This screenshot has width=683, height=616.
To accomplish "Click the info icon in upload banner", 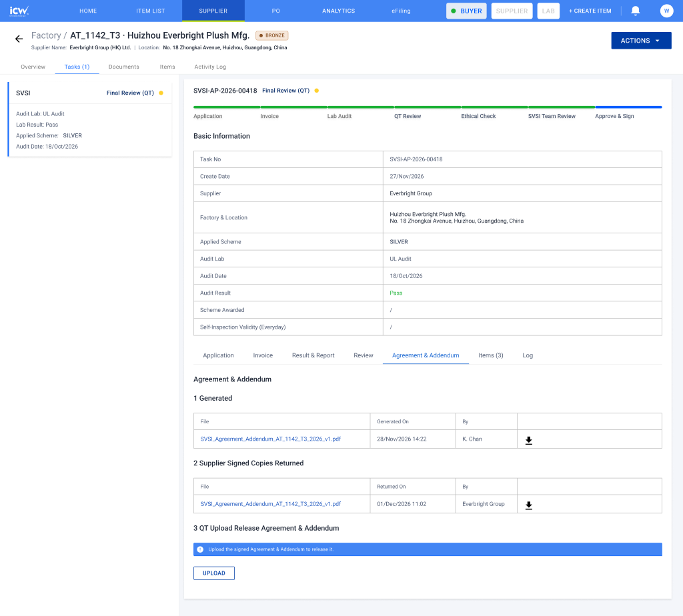I will coord(200,549).
